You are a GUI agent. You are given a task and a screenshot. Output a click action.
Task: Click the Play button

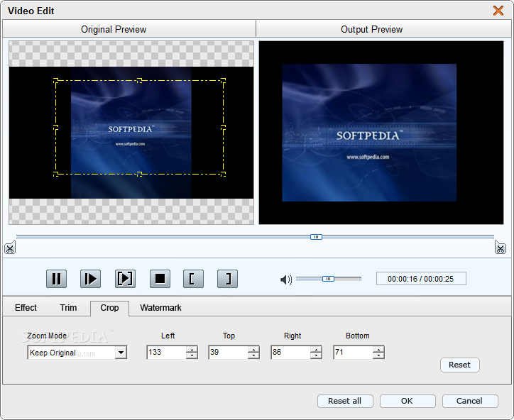coord(90,279)
